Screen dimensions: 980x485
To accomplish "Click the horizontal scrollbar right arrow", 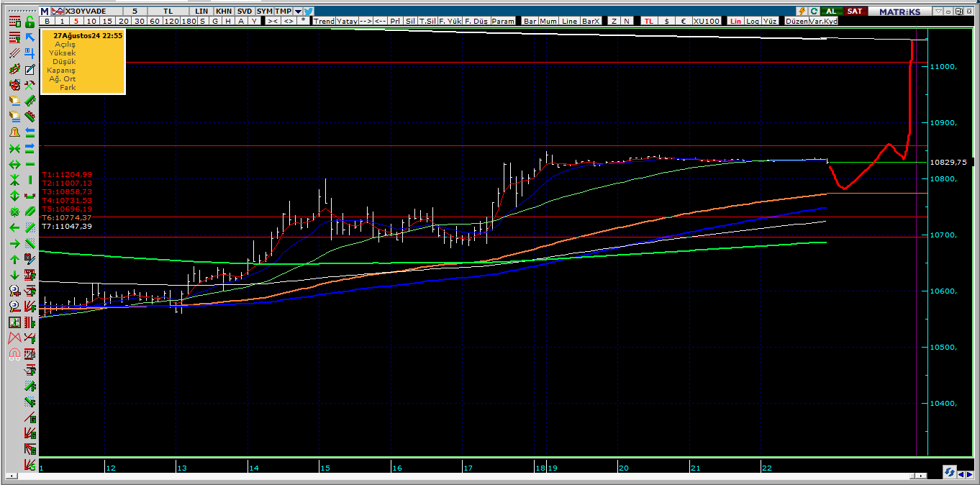I will pyautogui.click(x=921, y=476).
